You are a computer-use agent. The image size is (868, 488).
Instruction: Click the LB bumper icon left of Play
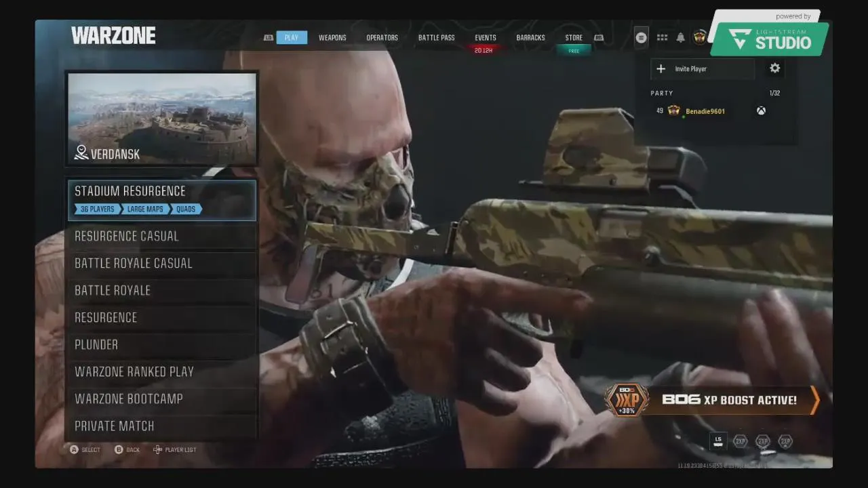(x=269, y=38)
